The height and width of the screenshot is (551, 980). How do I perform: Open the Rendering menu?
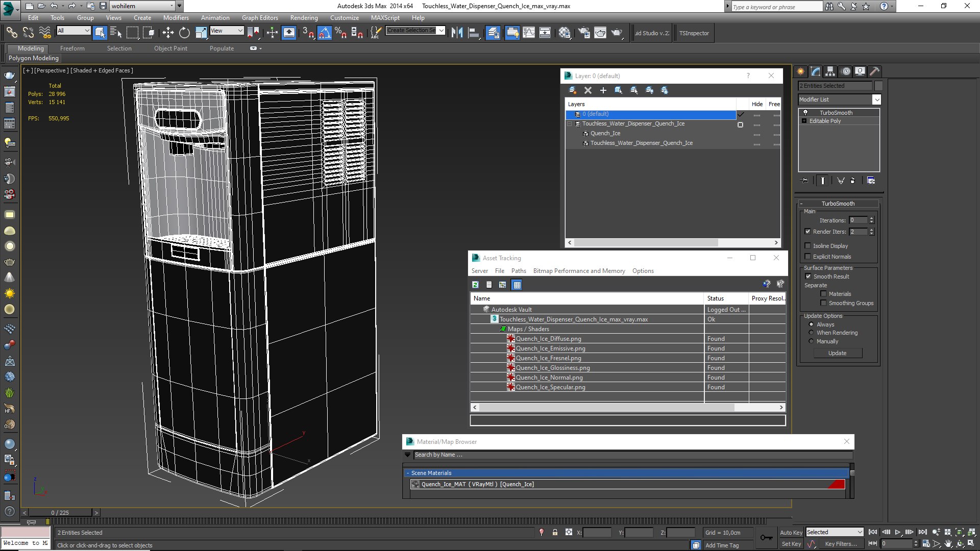click(x=304, y=17)
